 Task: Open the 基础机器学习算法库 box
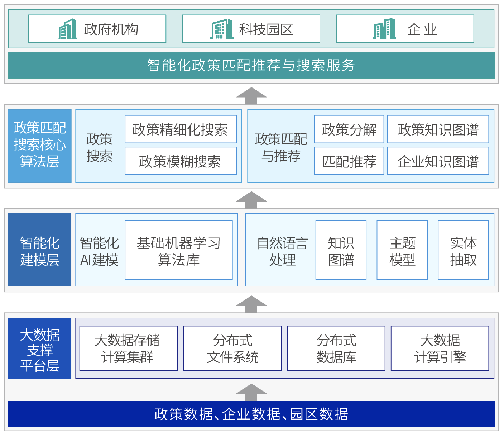[179, 250]
